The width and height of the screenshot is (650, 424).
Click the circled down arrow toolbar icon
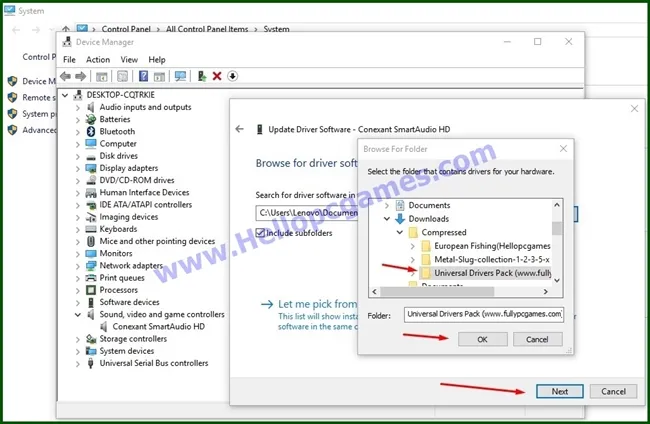[233, 76]
